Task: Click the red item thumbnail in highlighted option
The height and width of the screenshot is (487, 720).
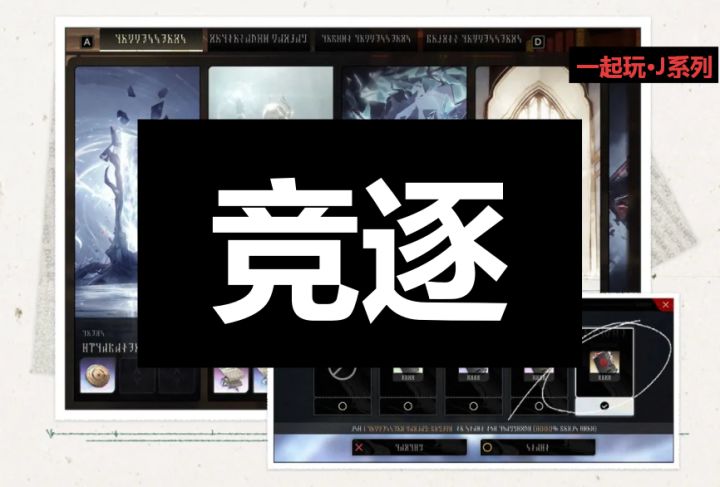Action: click(604, 363)
